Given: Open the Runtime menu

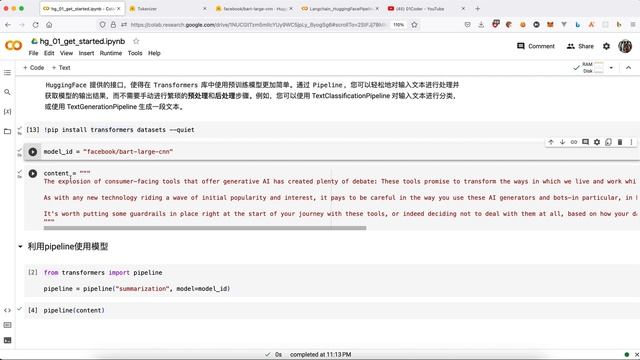Looking at the screenshot, I should tap(111, 53).
